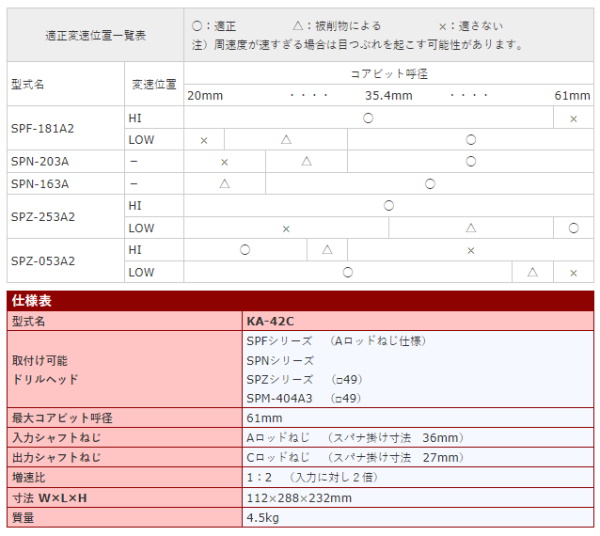The width and height of the screenshot is (600, 536).
Task: Click the ○ cell in SPZ-253A2 HI row
Action: click(x=388, y=206)
